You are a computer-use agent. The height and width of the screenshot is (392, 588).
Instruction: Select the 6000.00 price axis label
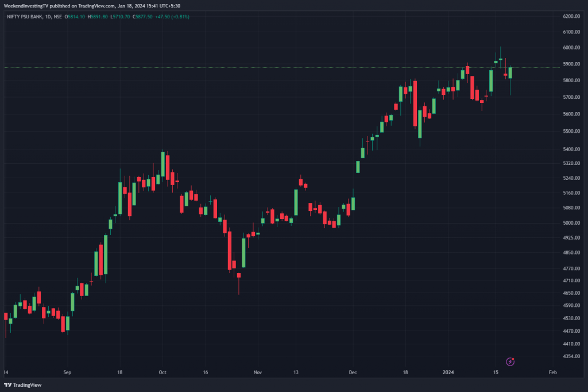[x=571, y=48]
